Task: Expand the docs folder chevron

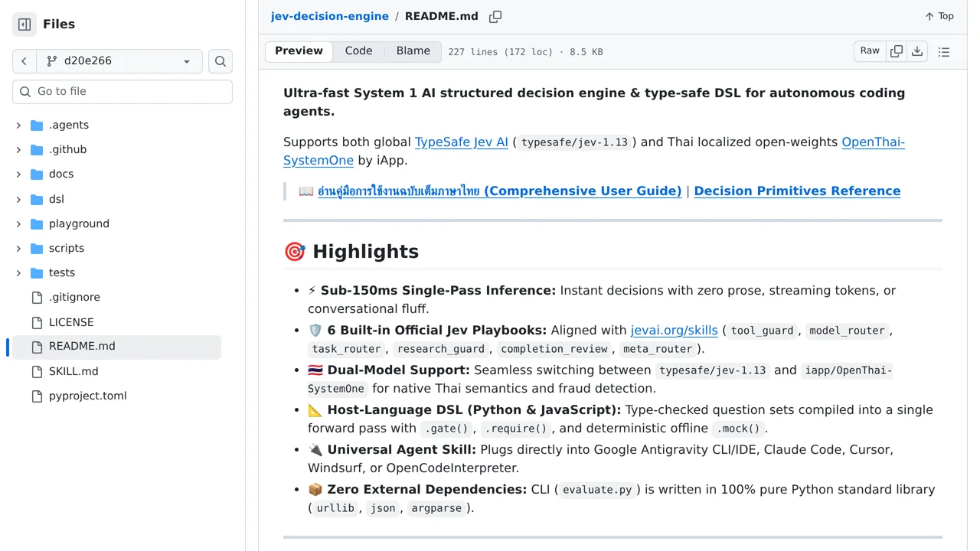Action: [x=18, y=174]
